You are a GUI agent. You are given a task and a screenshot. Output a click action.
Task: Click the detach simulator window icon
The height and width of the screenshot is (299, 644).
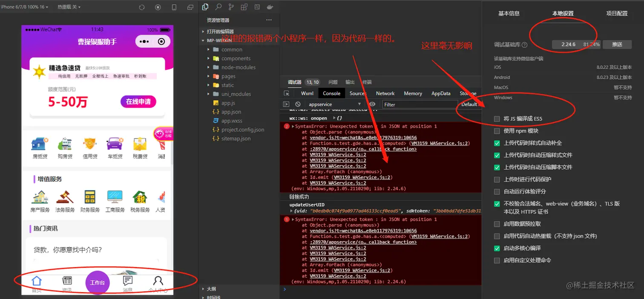pos(190,7)
